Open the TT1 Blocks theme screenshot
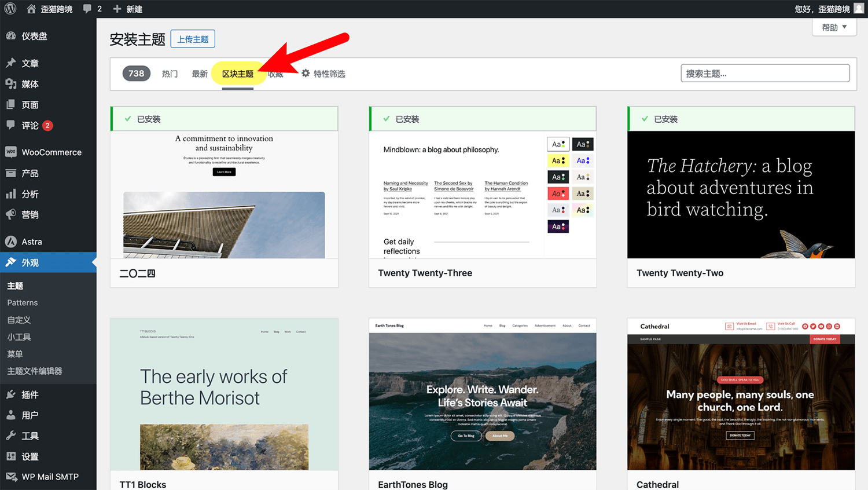The width and height of the screenshot is (868, 490). pyautogui.click(x=225, y=394)
